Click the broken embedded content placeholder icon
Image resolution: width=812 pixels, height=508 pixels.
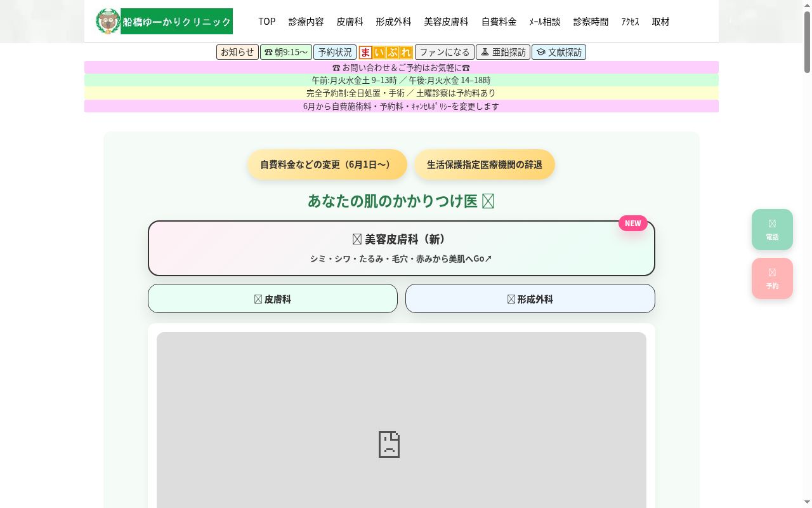click(x=389, y=444)
